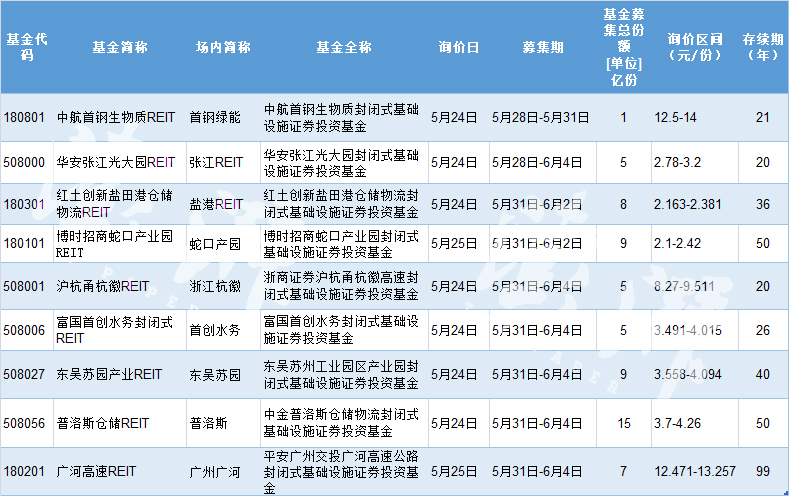
Task: Click the duration value 26
Action: (763, 330)
